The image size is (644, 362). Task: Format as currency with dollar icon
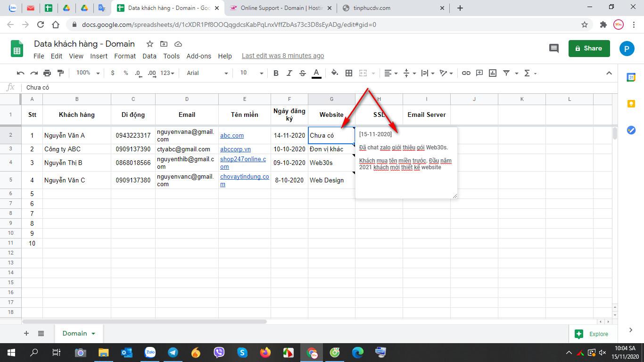112,73
